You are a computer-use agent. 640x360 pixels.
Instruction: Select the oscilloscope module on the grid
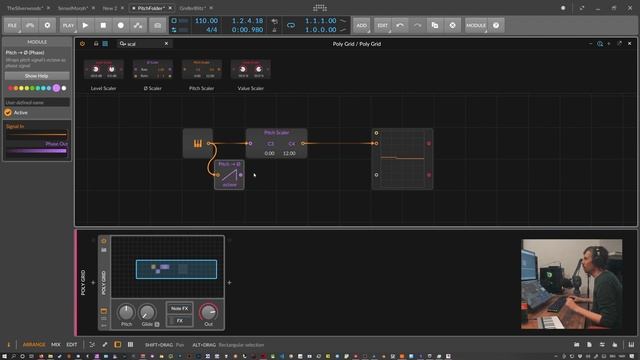402,159
